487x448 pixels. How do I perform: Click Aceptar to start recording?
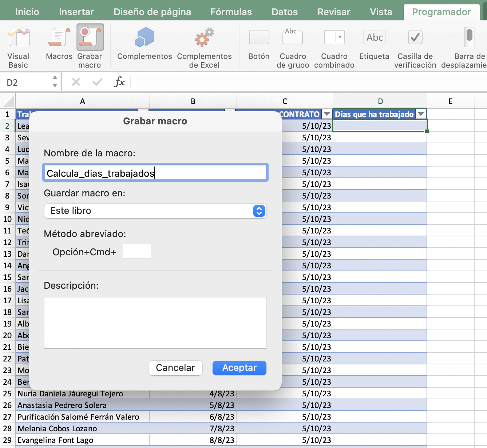point(239,368)
